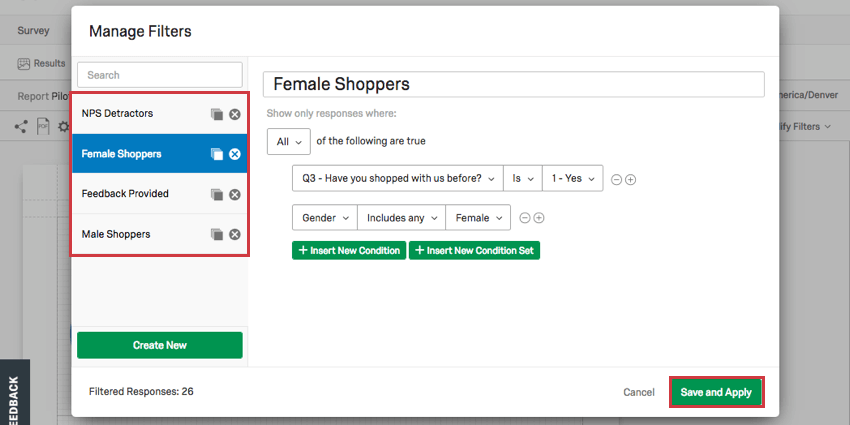Click the Save and Apply button
This screenshot has width=850, height=425.
click(716, 392)
